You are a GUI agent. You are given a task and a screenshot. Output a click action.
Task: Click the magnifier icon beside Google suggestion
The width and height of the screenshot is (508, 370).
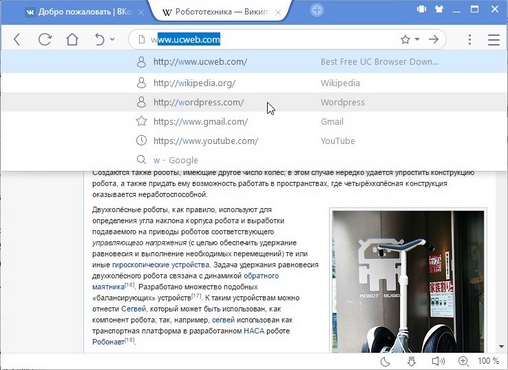coord(141,160)
